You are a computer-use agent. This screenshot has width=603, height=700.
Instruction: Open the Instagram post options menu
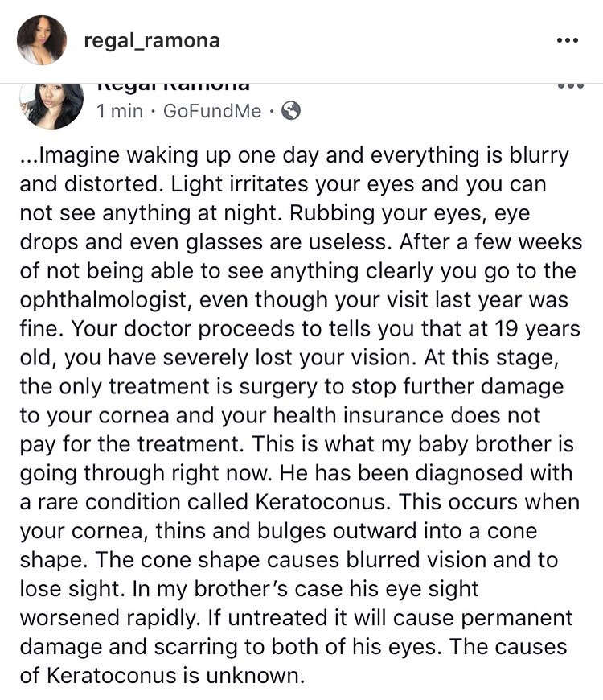point(568,40)
